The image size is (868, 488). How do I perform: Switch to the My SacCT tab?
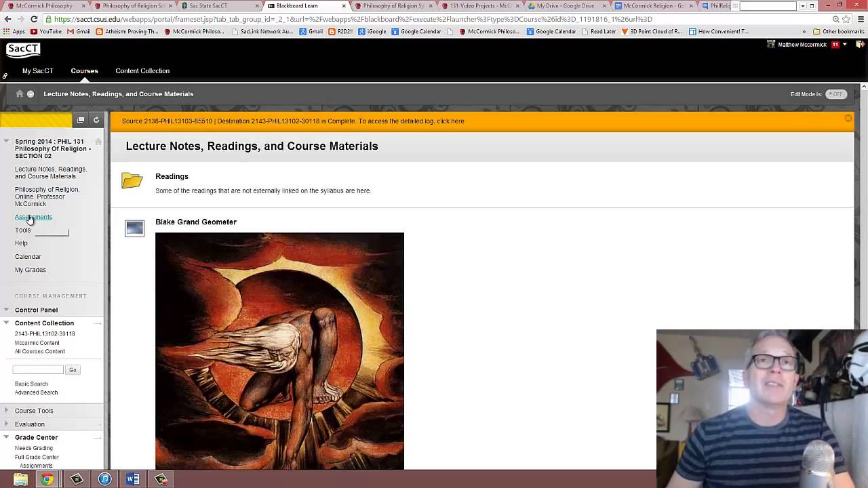tap(37, 71)
